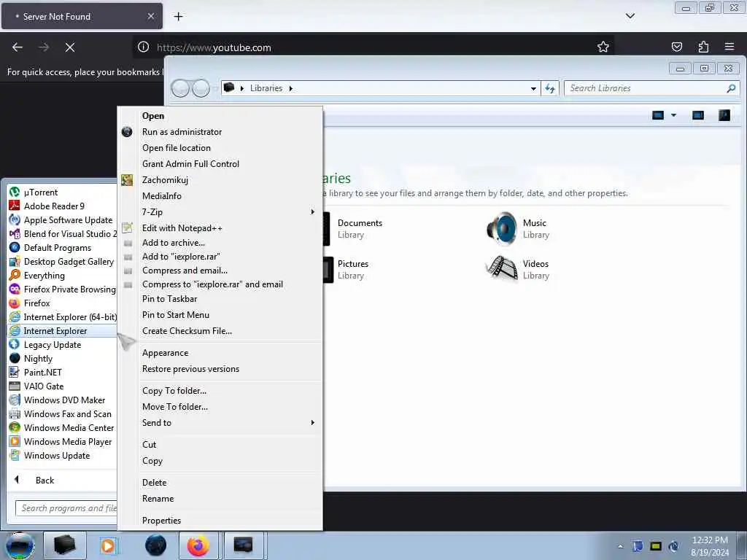Open Explorer address bar history dropdown
This screenshot has height=560, width=747.
[x=533, y=88]
